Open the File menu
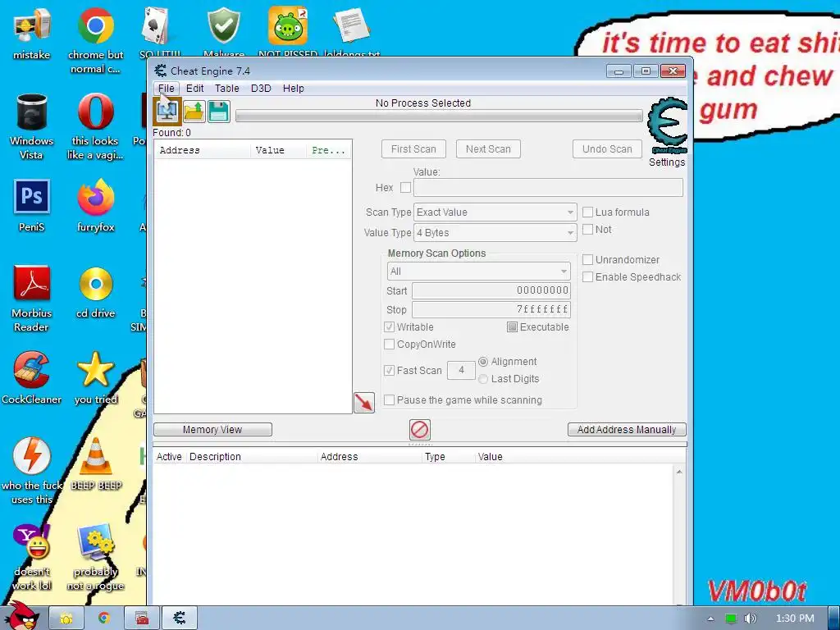Screen dimensions: 840x630 [166, 89]
